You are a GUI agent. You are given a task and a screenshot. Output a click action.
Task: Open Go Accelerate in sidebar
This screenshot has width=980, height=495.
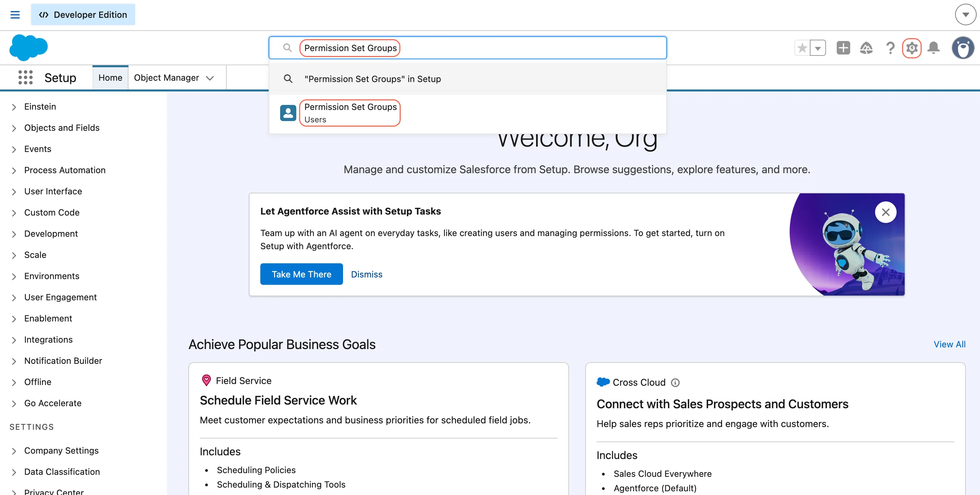coord(53,403)
